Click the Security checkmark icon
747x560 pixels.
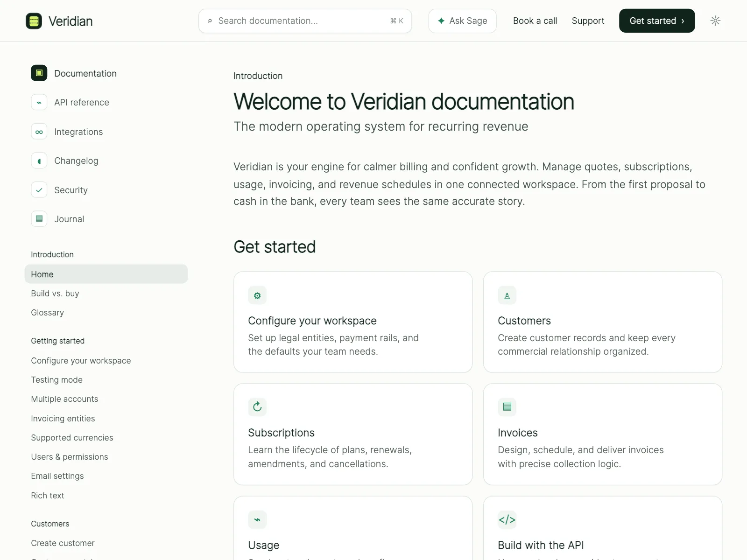39,190
